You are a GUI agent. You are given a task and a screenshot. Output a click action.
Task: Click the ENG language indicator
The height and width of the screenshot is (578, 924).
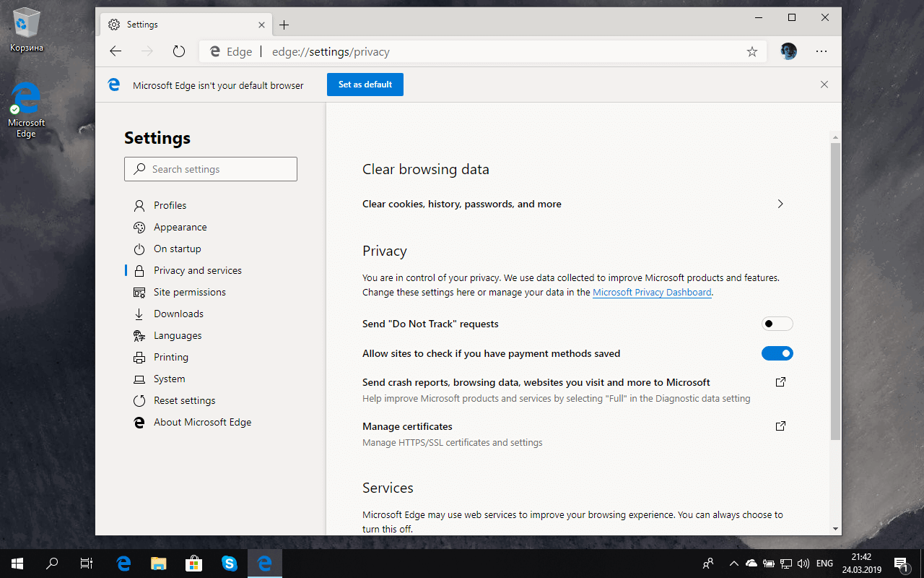pos(824,564)
